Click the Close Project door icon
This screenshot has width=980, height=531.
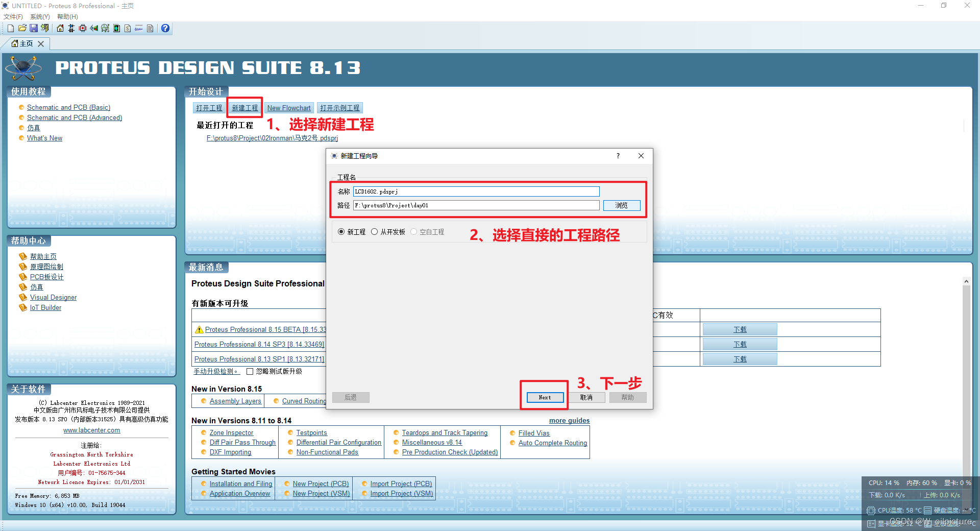pos(45,28)
